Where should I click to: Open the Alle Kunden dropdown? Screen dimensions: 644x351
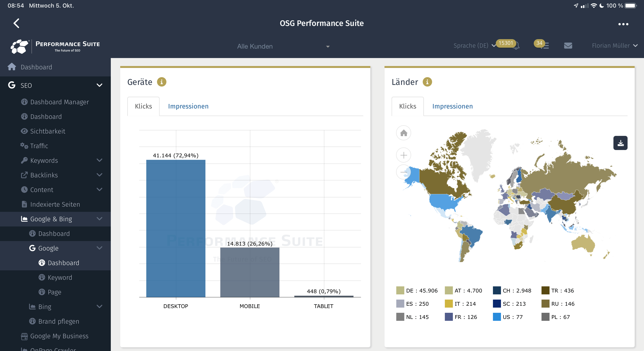283,46
